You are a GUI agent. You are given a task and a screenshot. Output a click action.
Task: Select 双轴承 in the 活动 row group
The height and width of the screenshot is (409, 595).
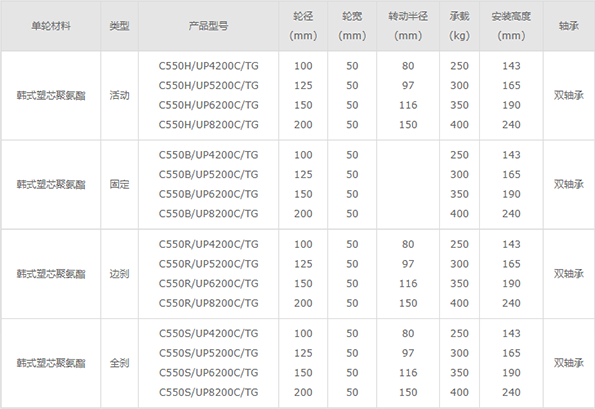568,95
